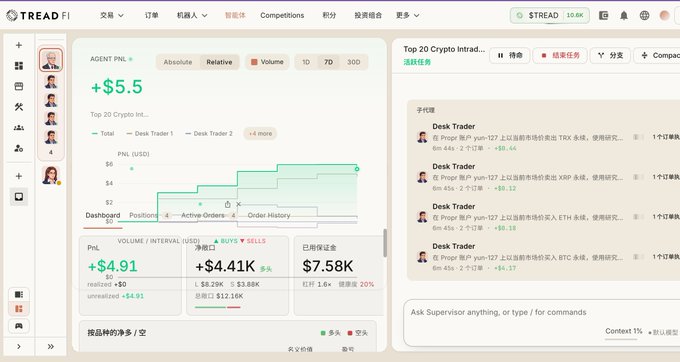Select the inbox tray icon in sidebar
Viewport: 680px width, 362px height.
pos(19,197)
